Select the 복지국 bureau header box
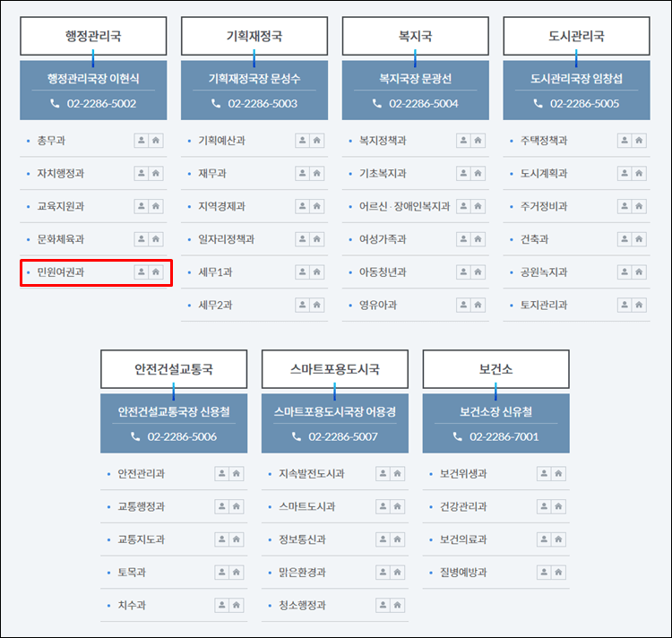 click(x=416, y=36)
